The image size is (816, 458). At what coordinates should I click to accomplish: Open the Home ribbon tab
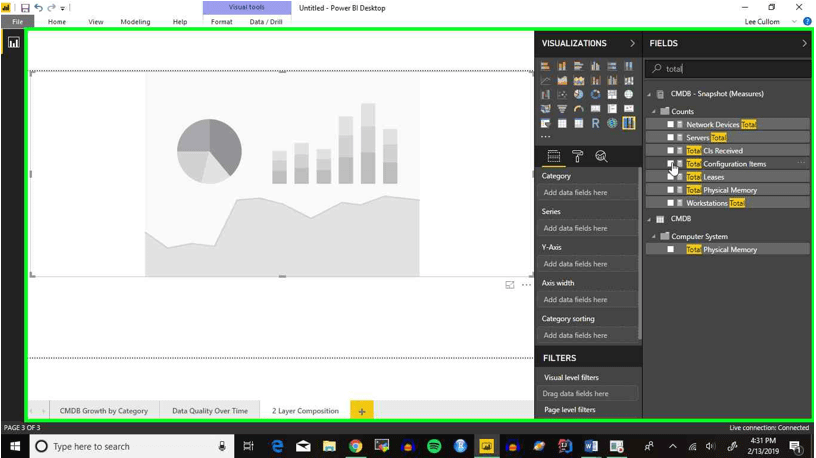coord(57,21)
